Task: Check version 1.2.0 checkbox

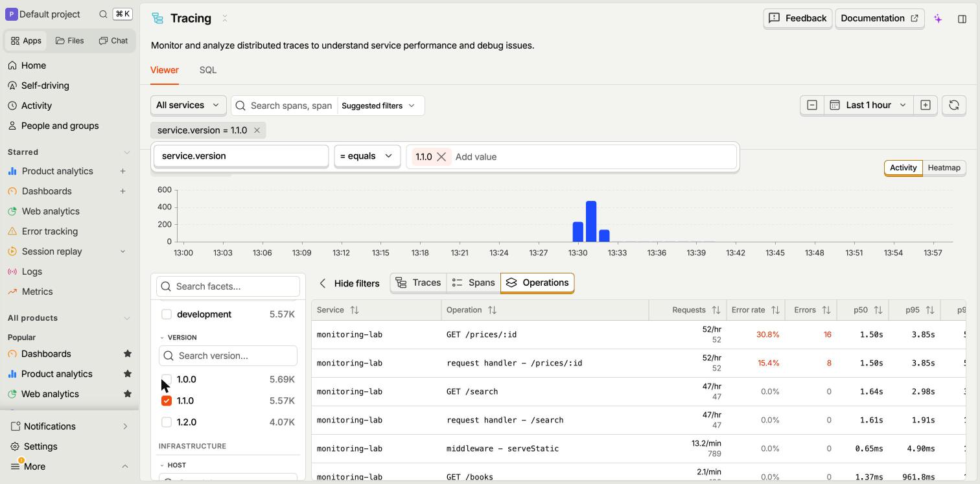Action: [167, 422]
